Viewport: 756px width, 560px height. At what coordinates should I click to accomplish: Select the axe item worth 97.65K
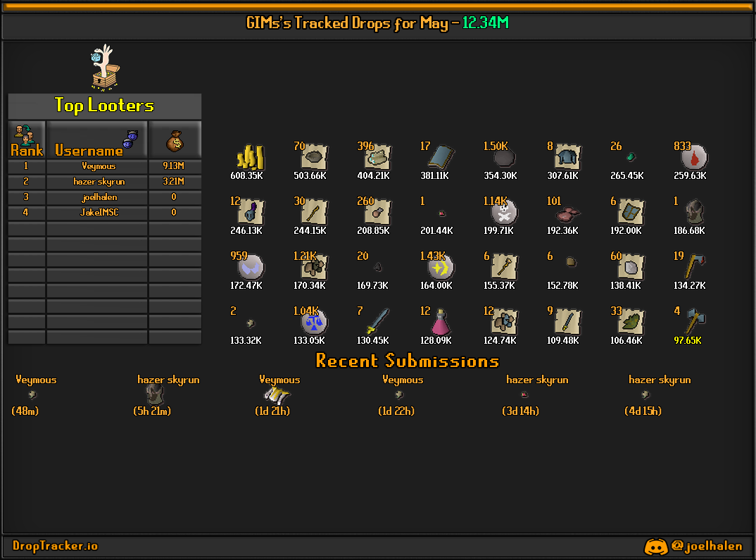tap(695, 321)
